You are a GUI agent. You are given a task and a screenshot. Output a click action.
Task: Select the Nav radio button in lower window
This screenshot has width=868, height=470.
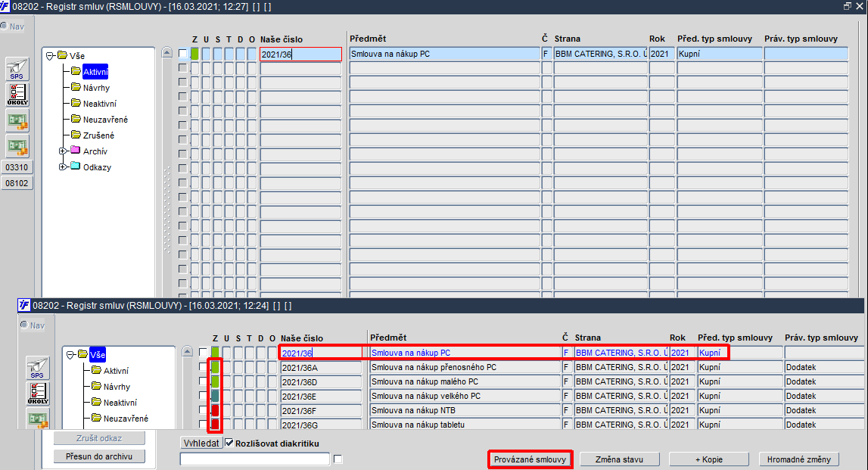pyautogui.click(x=23, y=325)
